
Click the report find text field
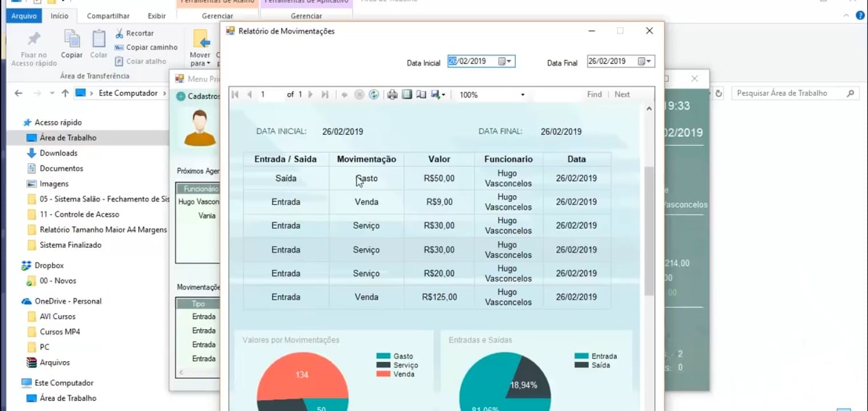click(x=556, y=95)
